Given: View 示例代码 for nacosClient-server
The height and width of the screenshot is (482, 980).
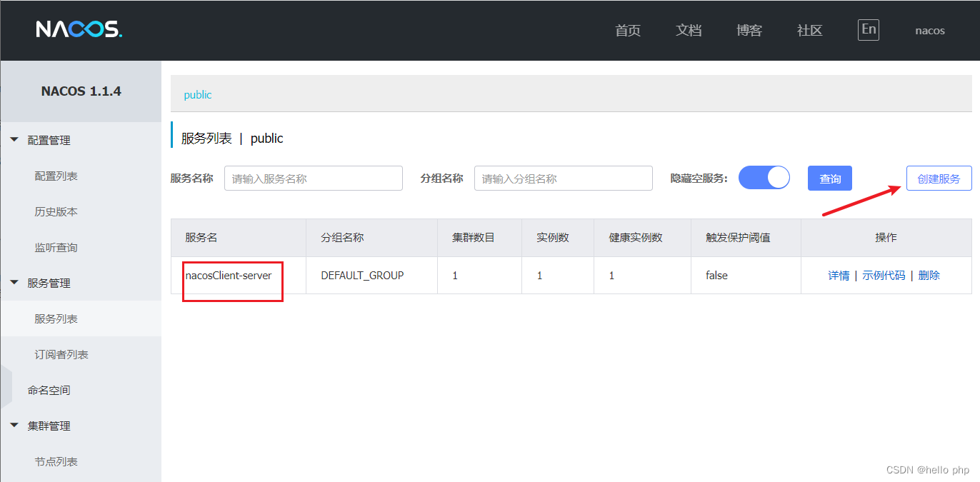Looking at the screenshot, I should 884,276.
